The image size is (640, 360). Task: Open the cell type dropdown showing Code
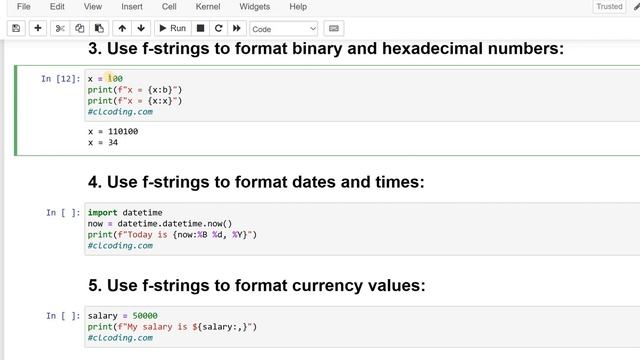[x=284, y=29]
